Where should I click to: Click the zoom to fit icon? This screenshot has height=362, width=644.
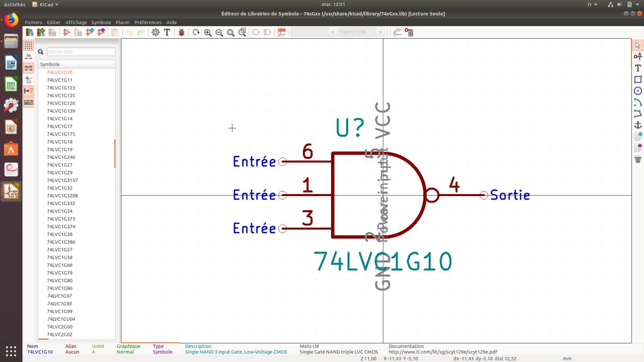tap(231, 32)
